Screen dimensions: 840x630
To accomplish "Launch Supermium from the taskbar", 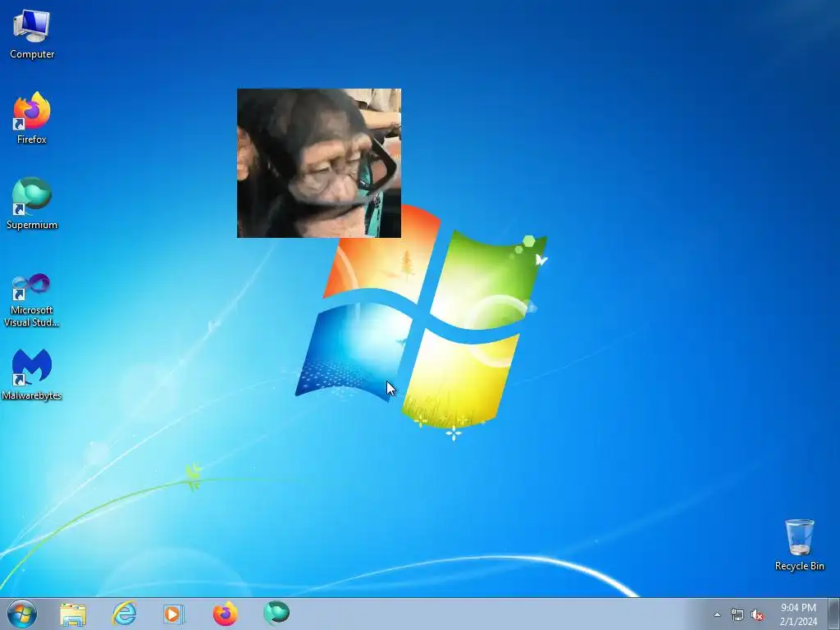I will [x=276, y=614].
